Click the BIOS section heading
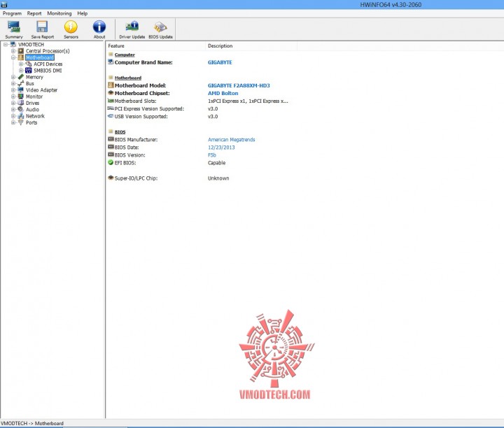This screenshot has width=504, height=428. (x=120, y=132)
